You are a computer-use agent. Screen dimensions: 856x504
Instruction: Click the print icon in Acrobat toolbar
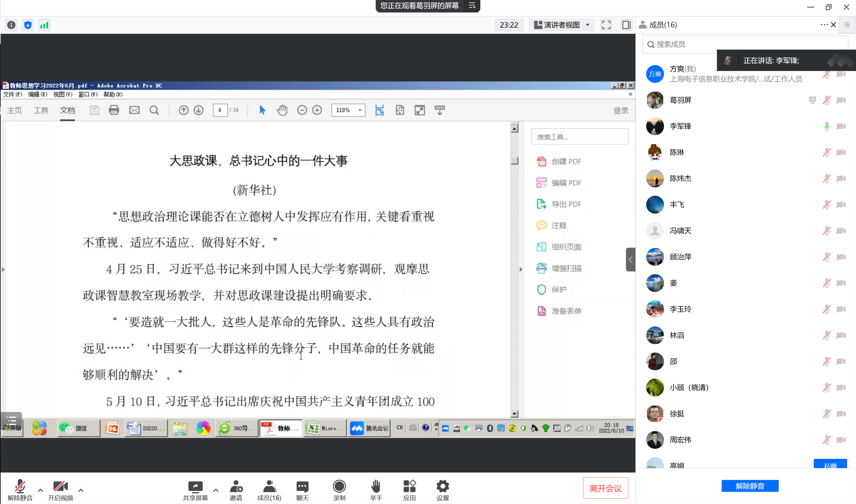tap(114, 110)
